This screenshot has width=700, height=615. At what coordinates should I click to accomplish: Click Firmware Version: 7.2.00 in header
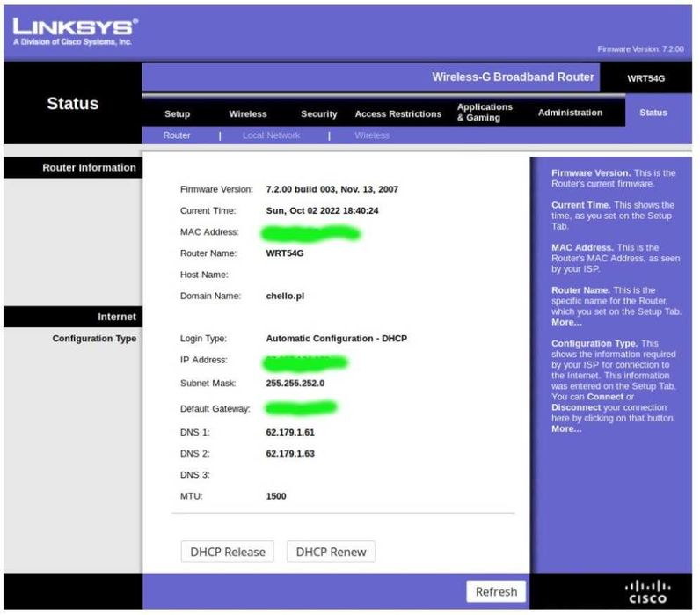pos(640,49)
